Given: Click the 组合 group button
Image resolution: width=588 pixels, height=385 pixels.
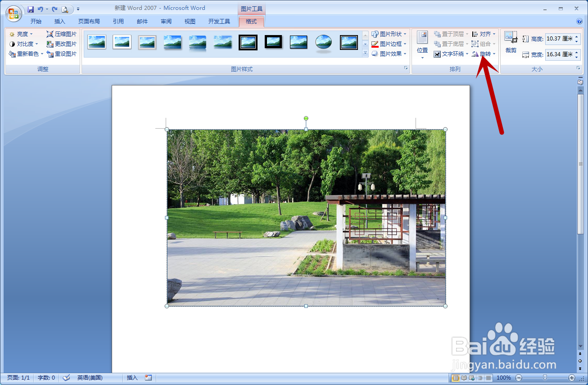Looking at the screenshot, I should pos(484,44).
